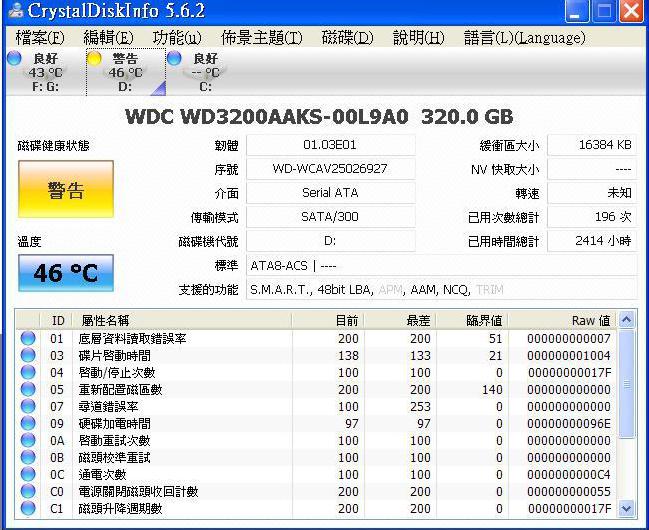Click the blue status icon for attribute 0B
649x530 pixels.
tap(28, 457)
